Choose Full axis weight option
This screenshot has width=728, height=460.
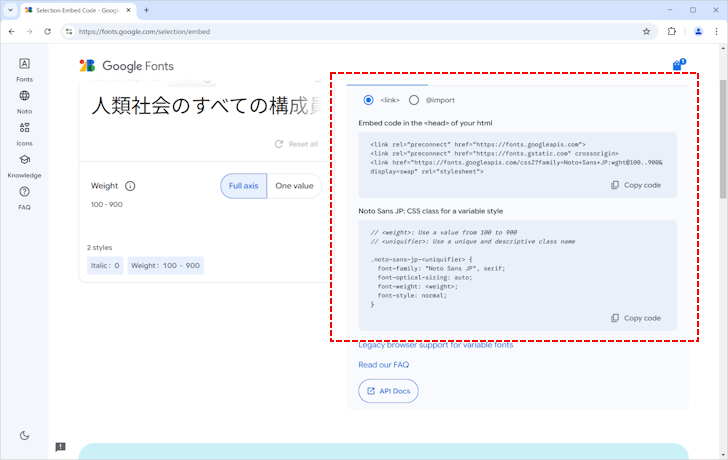pyautogui.click(x=243, y=186)
